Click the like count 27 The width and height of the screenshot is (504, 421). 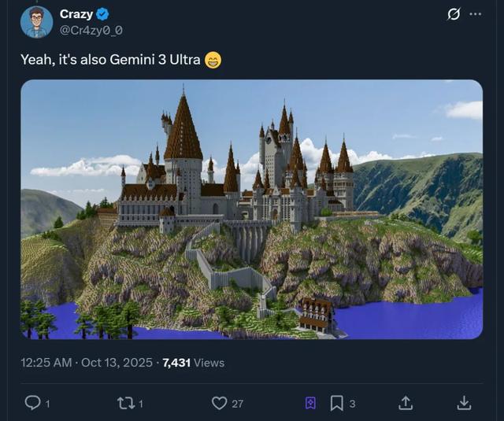tap(238, 404)
